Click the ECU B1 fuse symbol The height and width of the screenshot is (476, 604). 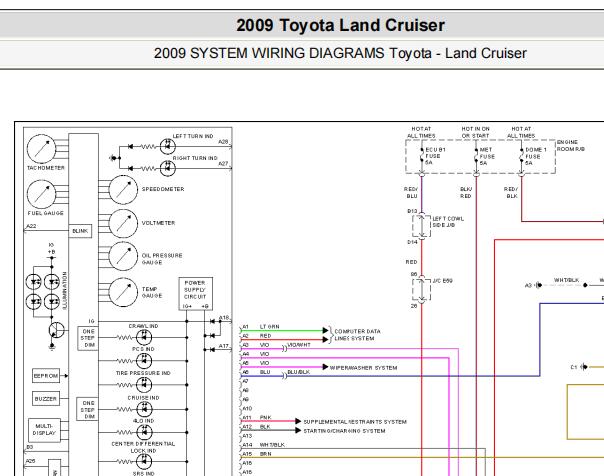422,156
